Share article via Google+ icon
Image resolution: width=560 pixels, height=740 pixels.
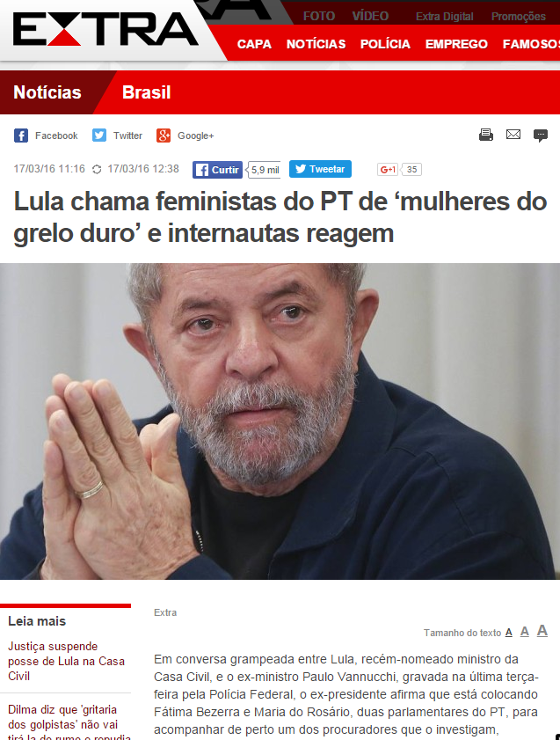[164, 136]
